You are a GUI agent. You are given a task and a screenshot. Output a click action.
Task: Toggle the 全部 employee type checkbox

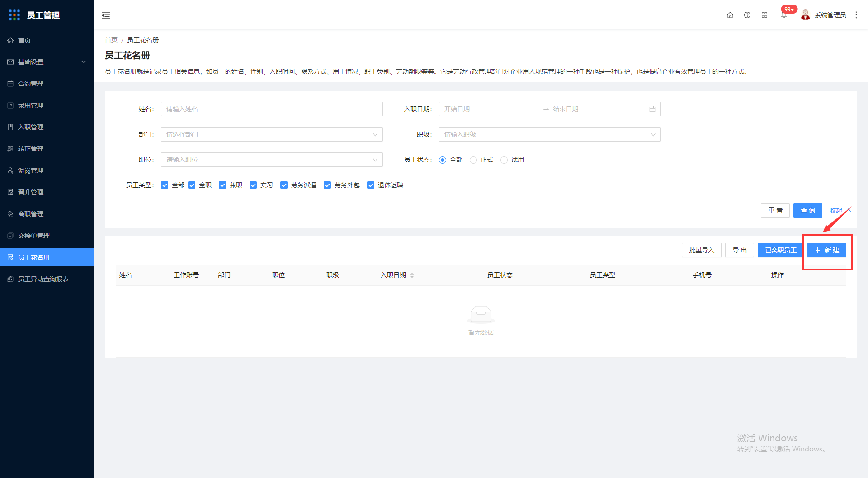pos(165,185)
